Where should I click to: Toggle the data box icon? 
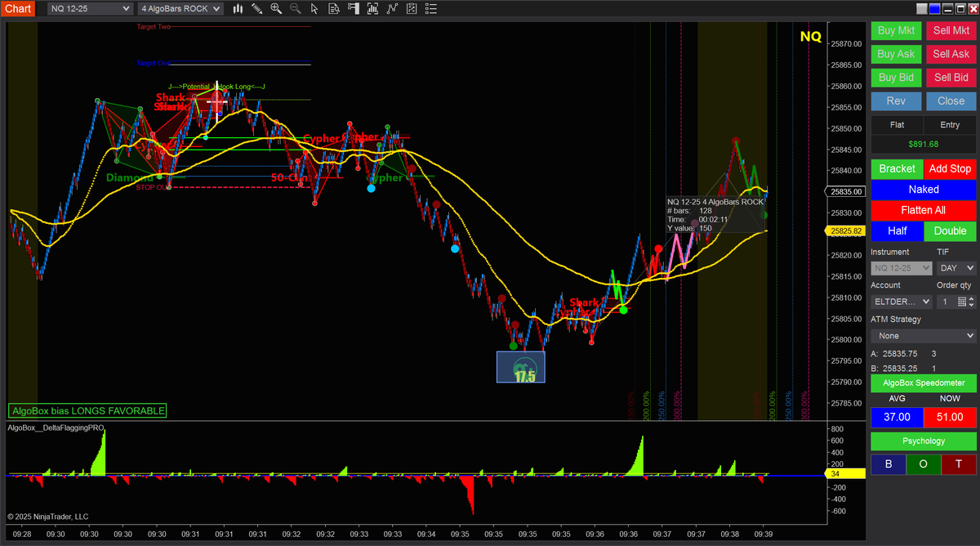(334, 9)
